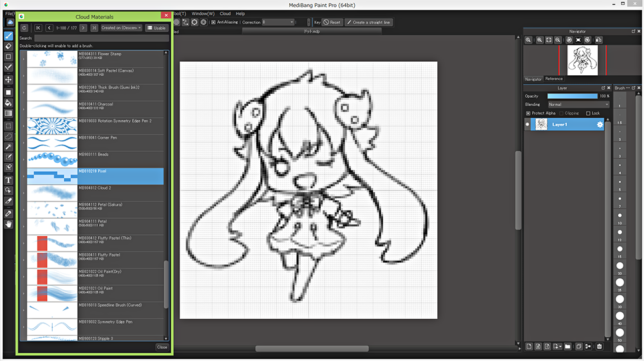
Task: Select the Select Pen tool
Action: [8, 157]
